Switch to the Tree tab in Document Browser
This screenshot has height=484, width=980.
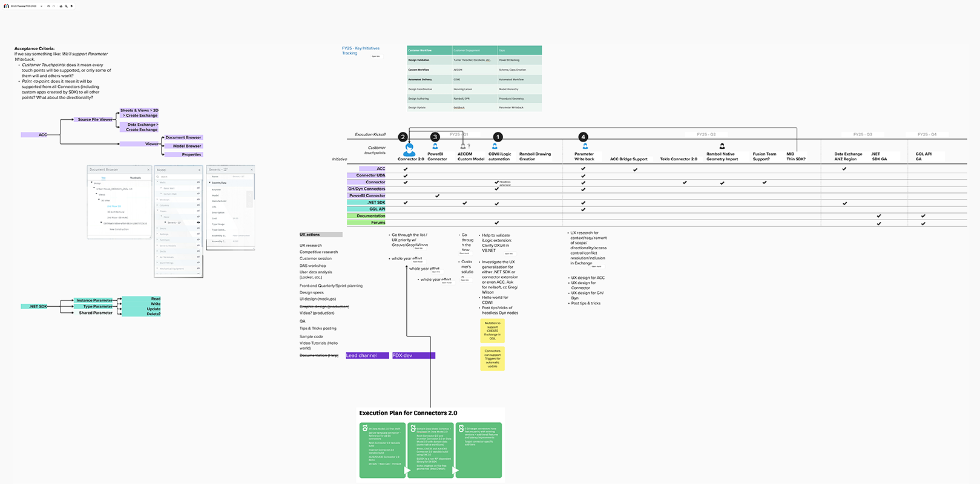pyautogui.click(x=104, y=178)
